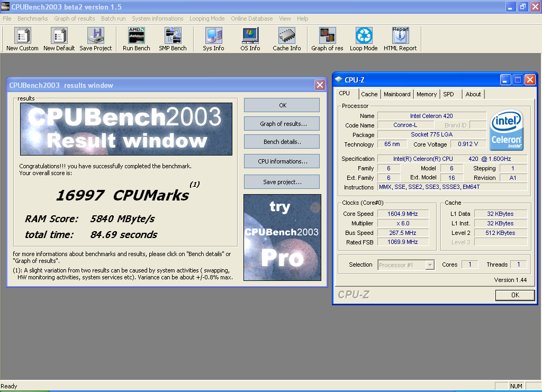Click the Name field showing Intel Celeron 420
This screenshot has width=542, height=392.
coord(432,116)
